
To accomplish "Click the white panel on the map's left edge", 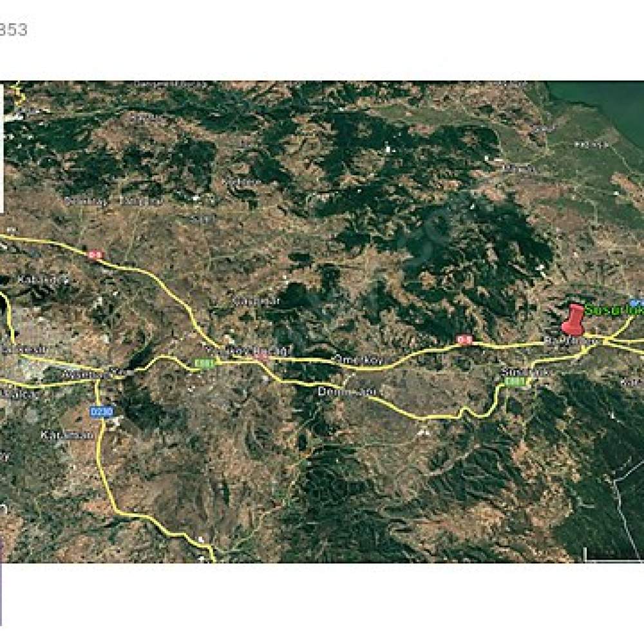I will click(x=2, y=149).
